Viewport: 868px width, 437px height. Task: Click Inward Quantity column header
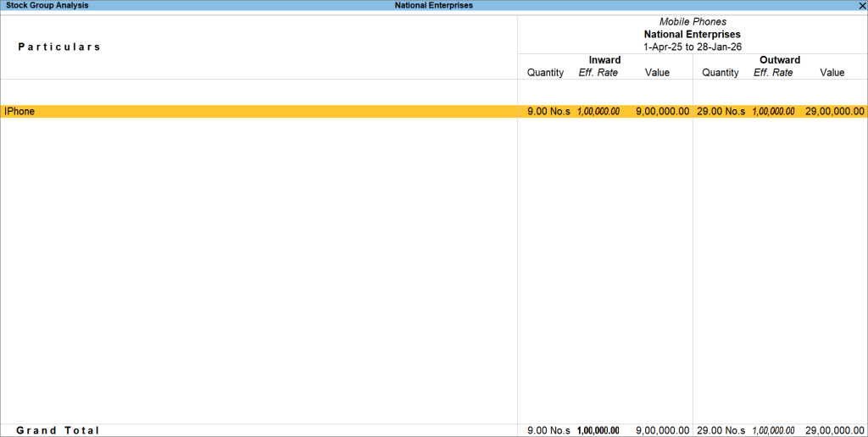coord(545,73)
